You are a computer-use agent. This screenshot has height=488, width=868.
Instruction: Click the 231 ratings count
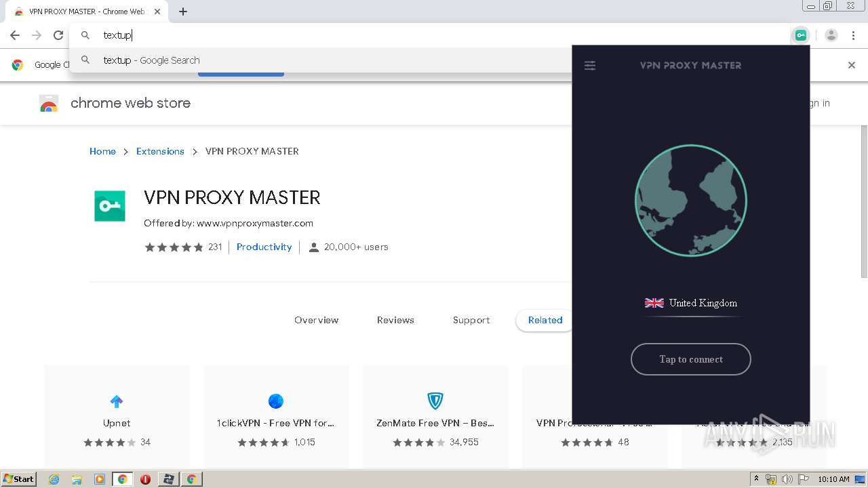click(215, 247)
